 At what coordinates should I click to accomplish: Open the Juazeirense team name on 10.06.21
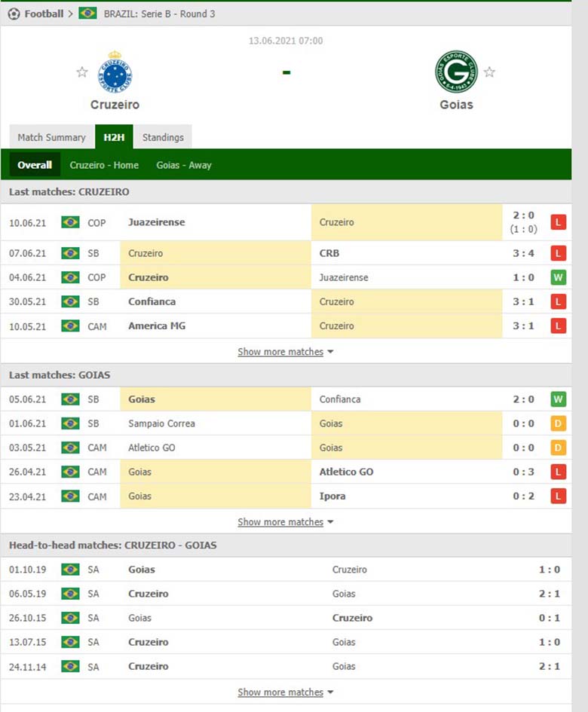(x=156, y=222)
